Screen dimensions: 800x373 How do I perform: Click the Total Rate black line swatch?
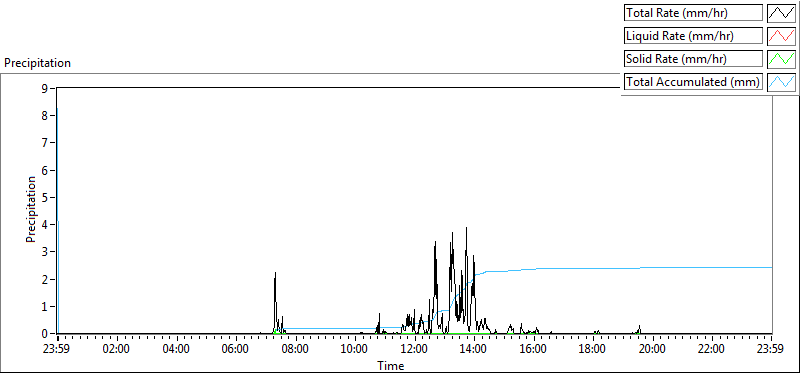(x=782, y=13)
